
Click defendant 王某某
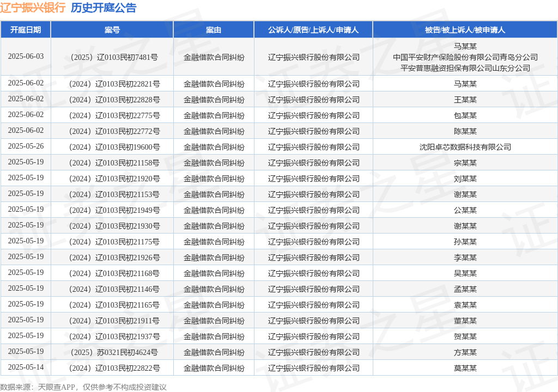tap(465, 100)
